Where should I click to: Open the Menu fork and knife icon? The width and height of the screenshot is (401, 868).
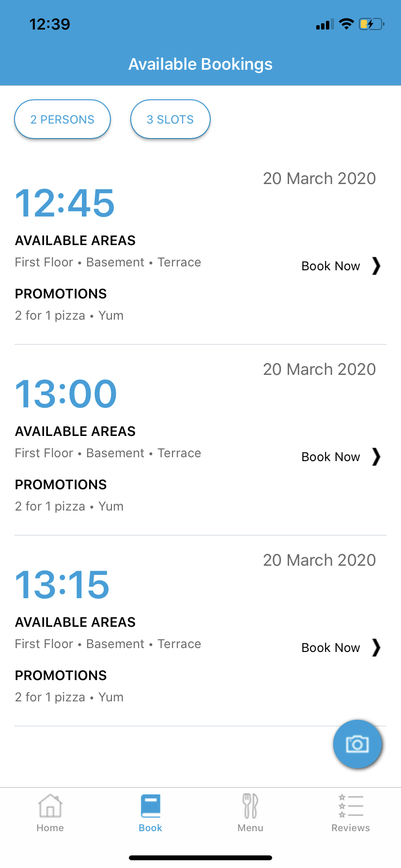pyautogui.click(x=250, y=806)
